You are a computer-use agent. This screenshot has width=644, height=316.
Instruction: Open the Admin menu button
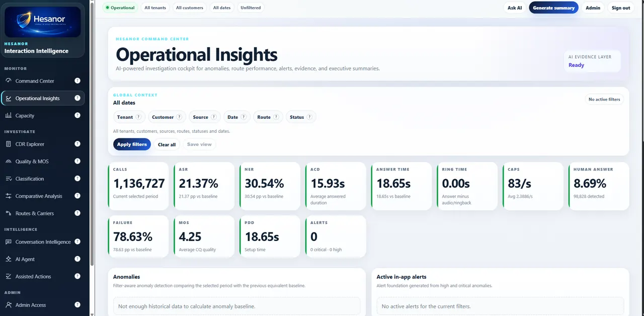tap(593, 8)
